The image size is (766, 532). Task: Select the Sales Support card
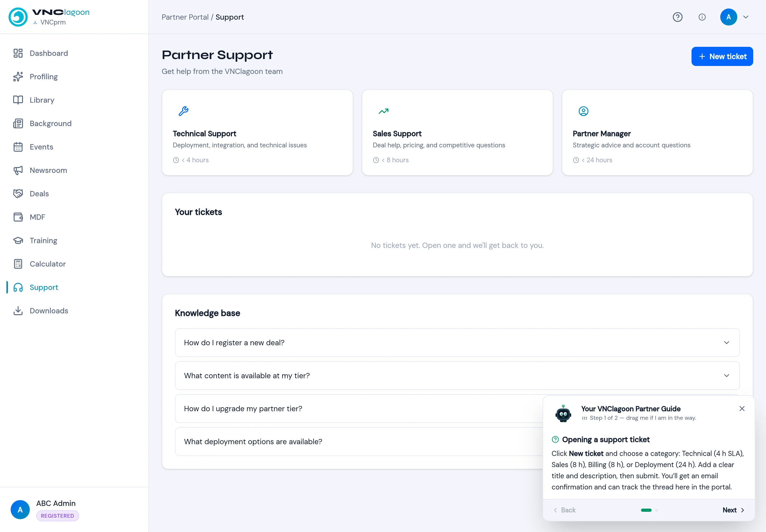click(x=457, y=132)
